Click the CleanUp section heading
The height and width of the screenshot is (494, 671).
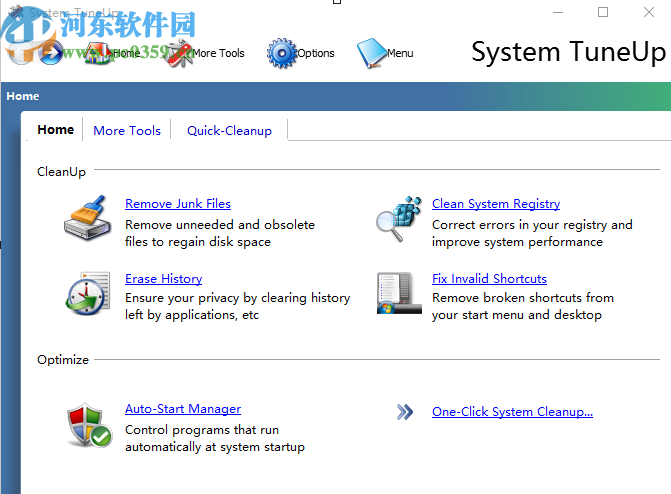coord(61,172)
